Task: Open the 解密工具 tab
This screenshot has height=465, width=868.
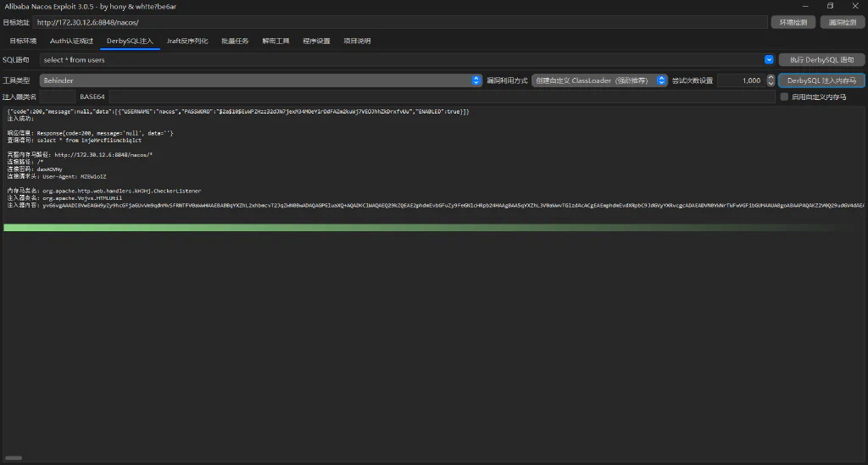Action: [275, 41]
